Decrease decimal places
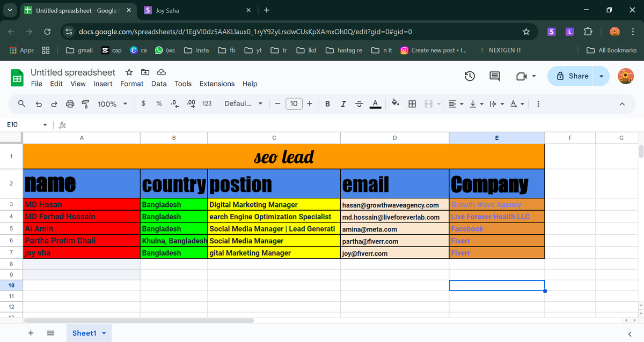 pyautogui.click(x=174, y=104)
